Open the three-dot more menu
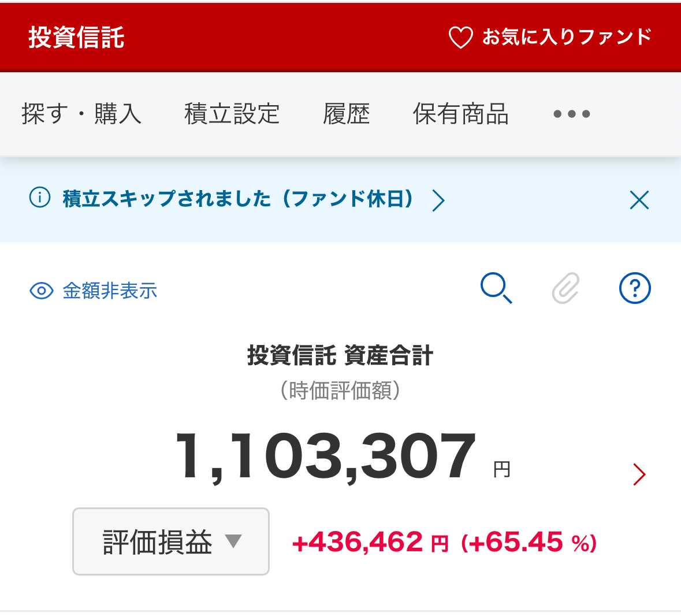The width and height of the screenshot is (681, 616). (571, 114)
